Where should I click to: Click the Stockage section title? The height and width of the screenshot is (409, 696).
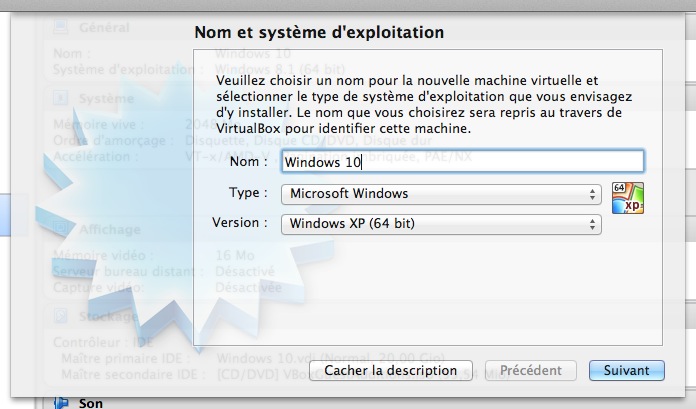click(x=108, y=317)
